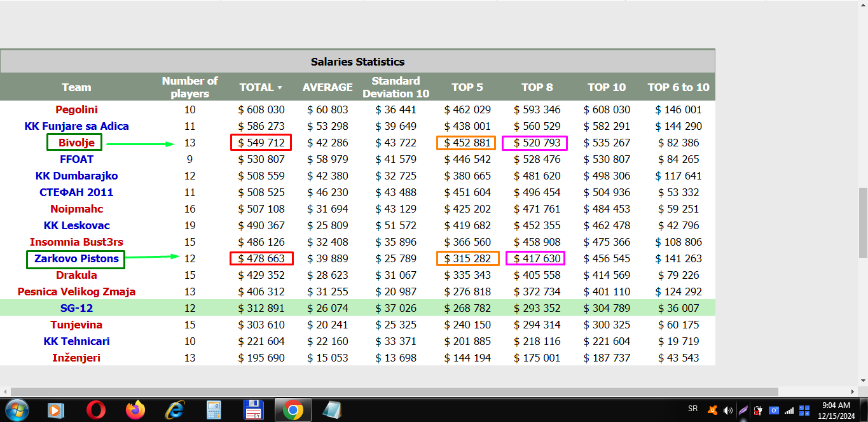Open the network signal bars tray icon
The width and height of the screenshot is (868, 422).
pyautogui.click(x=789, y=411)
